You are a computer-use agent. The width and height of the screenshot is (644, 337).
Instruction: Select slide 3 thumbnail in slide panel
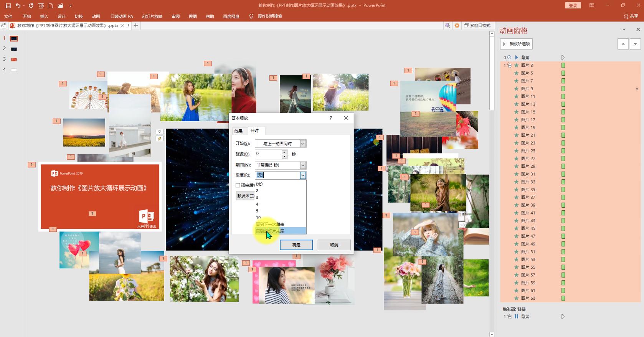click(x=14, y=59)
